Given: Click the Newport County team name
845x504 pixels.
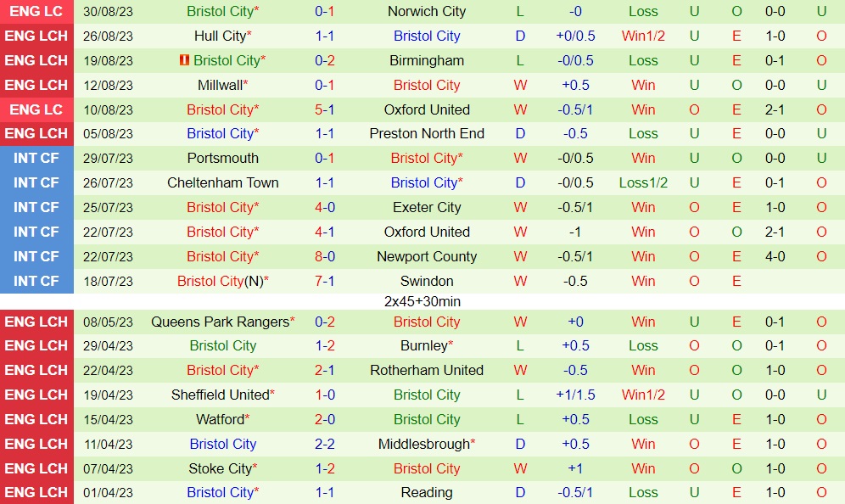Looking at the screenshot, I should 427,257.
